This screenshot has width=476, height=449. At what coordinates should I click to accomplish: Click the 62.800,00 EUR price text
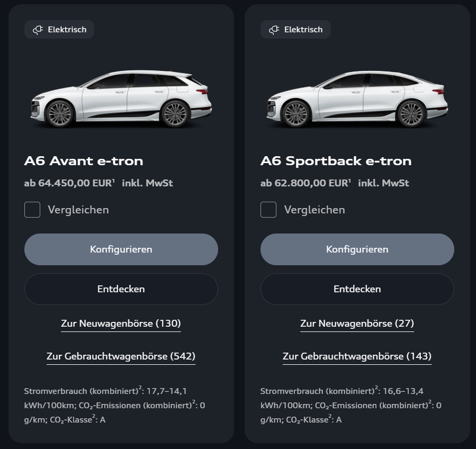pyautogui.click(x=305, y=183)
